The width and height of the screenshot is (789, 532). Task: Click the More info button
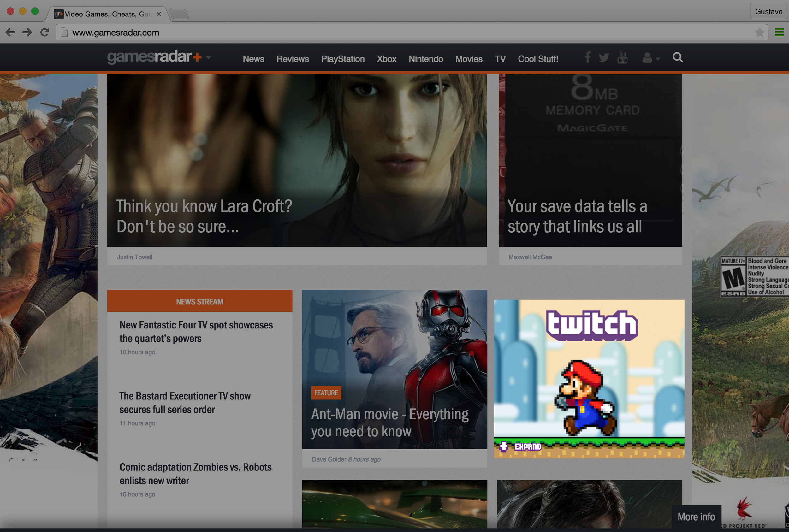[696, 517]
